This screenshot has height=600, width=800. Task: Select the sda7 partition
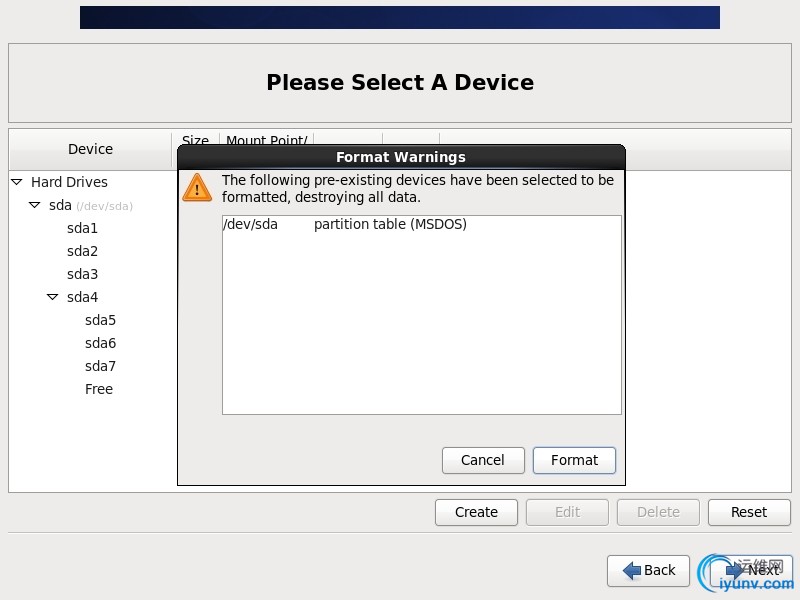(x=100, y=366)
